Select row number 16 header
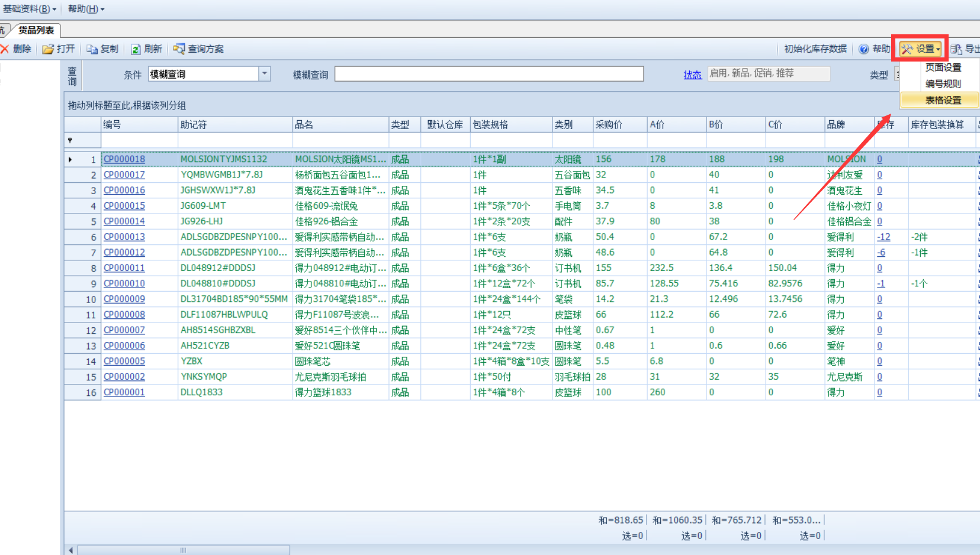980x555 pixels. 83,393
